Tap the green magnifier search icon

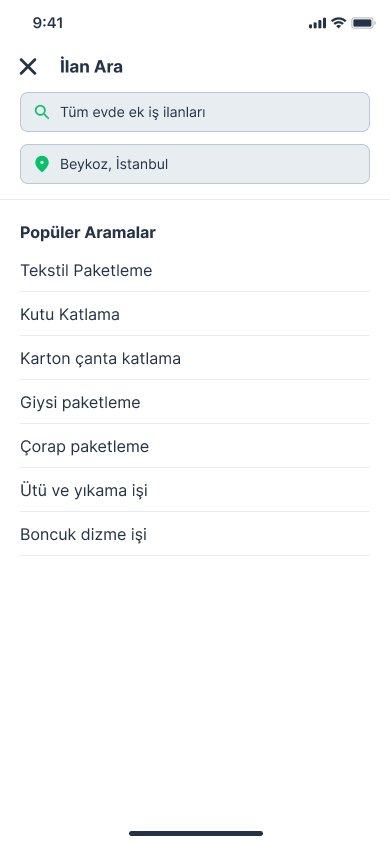(42, 112)
